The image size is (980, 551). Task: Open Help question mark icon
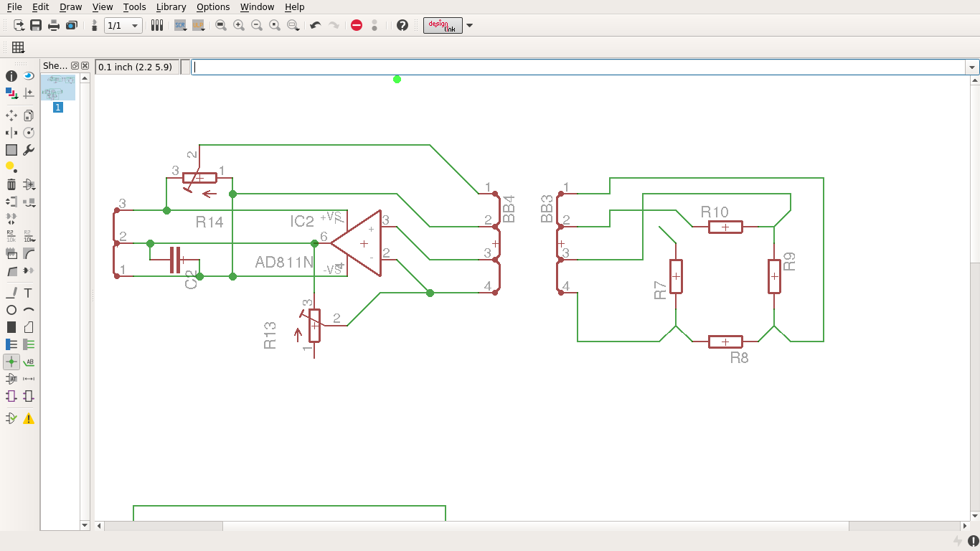402,25
